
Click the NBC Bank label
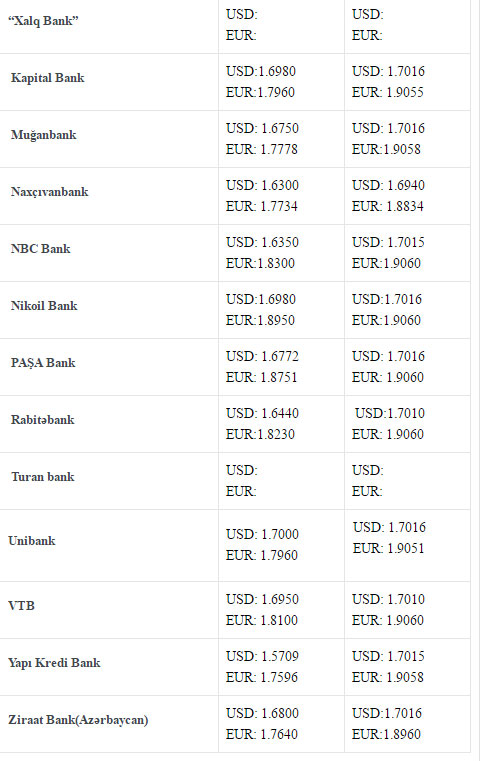coord(41,249)
